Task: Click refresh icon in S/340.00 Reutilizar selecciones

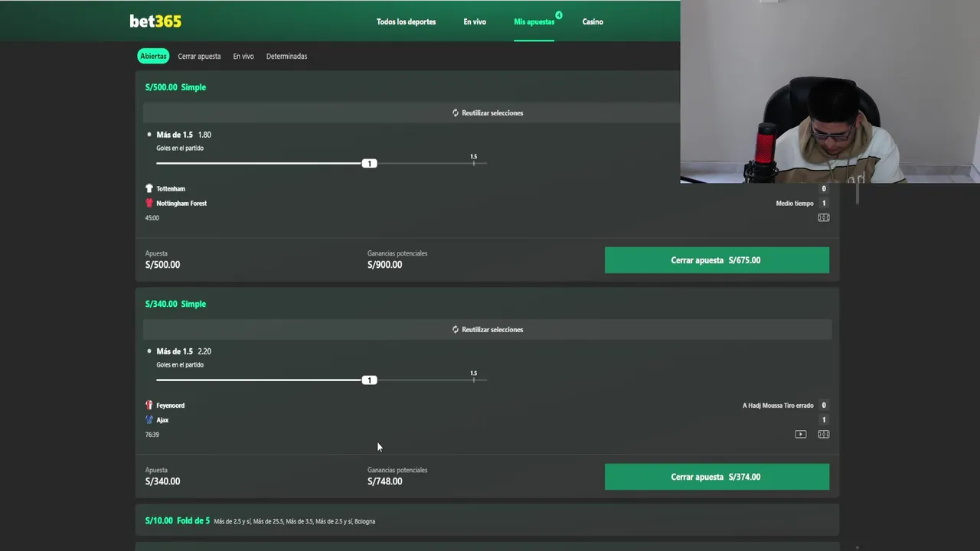Action: (456, 329)
